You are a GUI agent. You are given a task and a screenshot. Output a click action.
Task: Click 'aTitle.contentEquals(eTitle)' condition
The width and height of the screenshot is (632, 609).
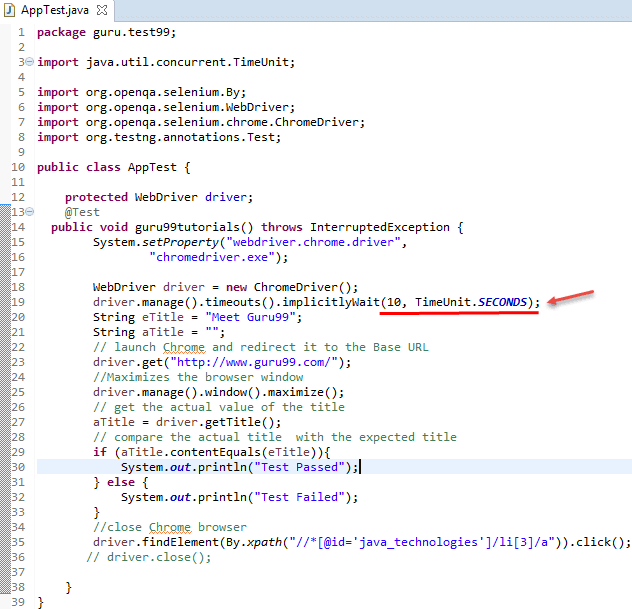click(x=218, y=452)
